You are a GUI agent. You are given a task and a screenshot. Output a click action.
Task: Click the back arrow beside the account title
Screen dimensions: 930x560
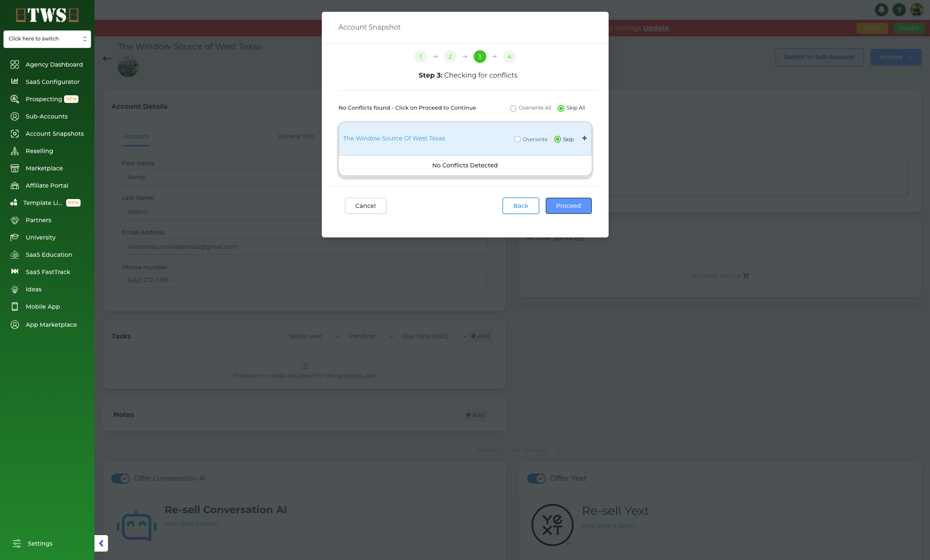(107, 59)
